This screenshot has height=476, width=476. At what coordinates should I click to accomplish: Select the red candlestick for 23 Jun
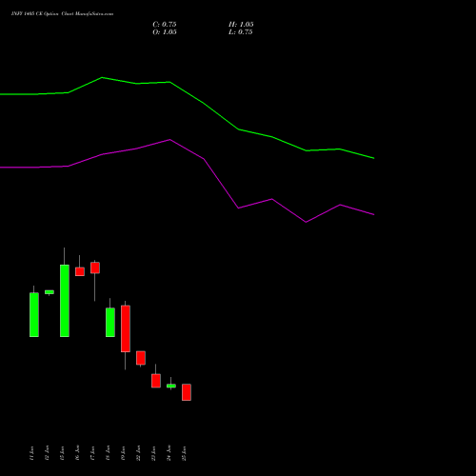coord(156,381)
